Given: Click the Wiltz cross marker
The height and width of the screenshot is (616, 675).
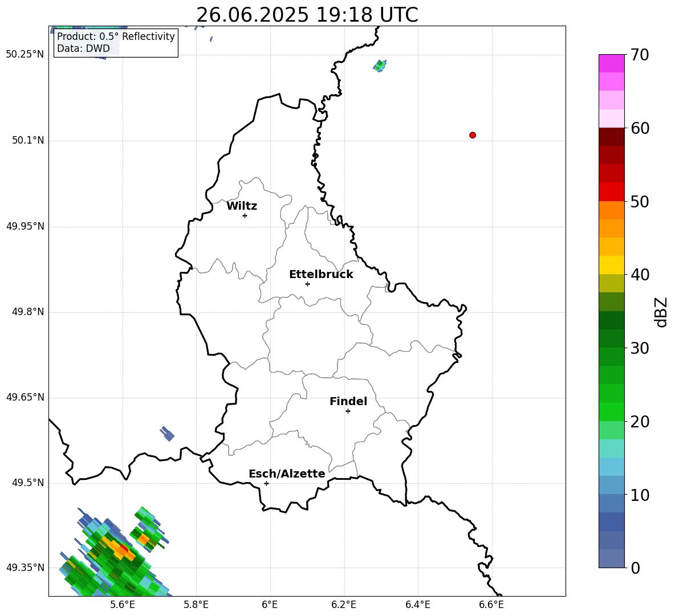Looking at the screenshot, I should tap(245, 215).
